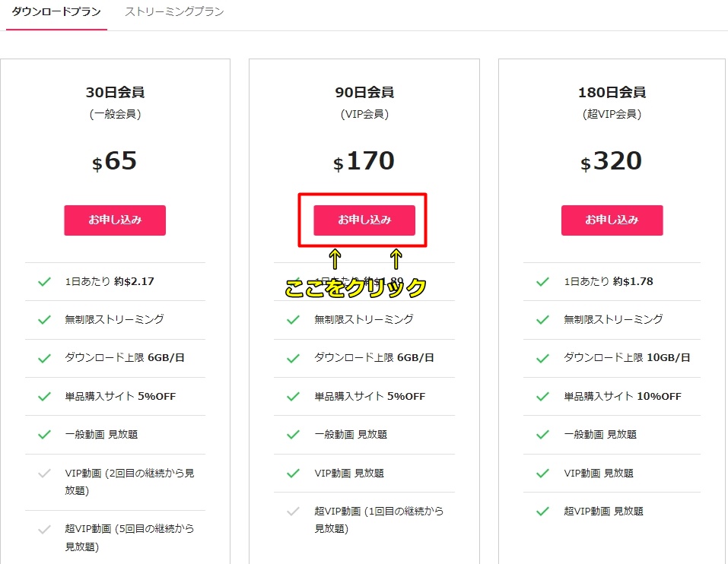Viewport: 728px width, 564px height.
Task: Switch to the ストリーミングプラン tab
Action: pyautogui.click(x=174, y=12)
